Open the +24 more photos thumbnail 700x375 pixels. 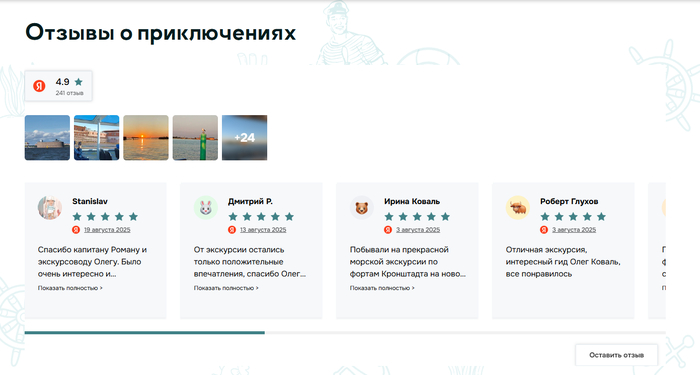pyautogui.click(x=245, y=138)
